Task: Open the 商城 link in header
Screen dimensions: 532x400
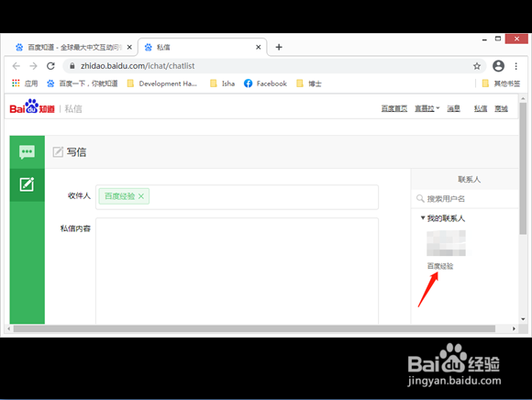Action: [501, 108]
